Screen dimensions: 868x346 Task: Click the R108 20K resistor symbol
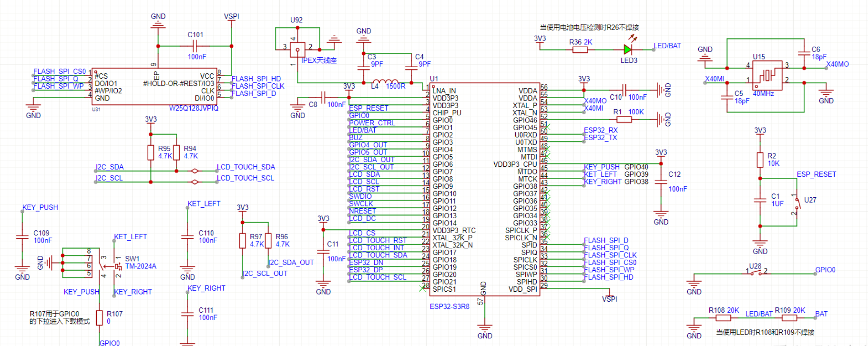(723, 318)
